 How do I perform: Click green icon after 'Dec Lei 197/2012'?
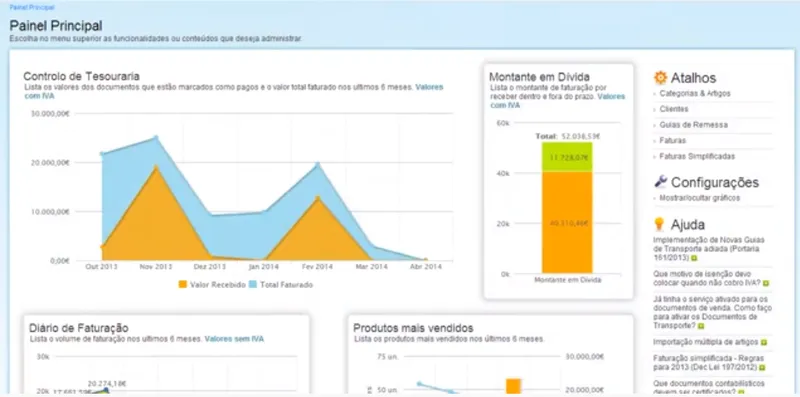pyautogui.click(x=762, y=367)
